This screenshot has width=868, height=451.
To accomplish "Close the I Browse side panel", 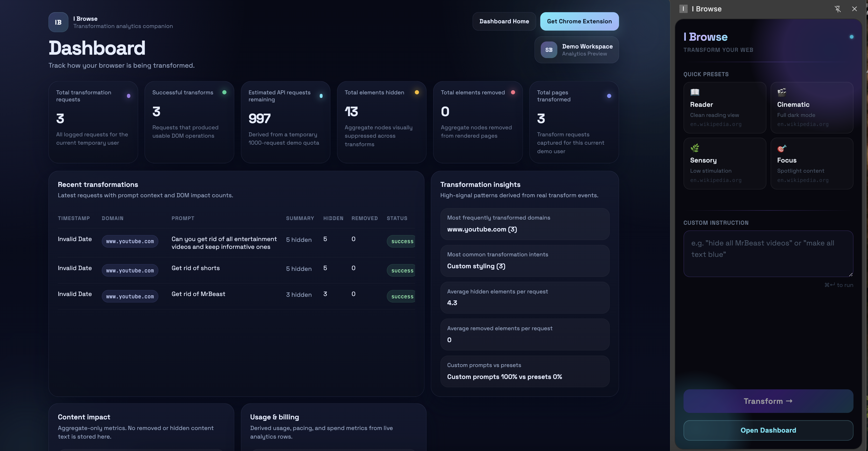I will (x=854, y=9).
